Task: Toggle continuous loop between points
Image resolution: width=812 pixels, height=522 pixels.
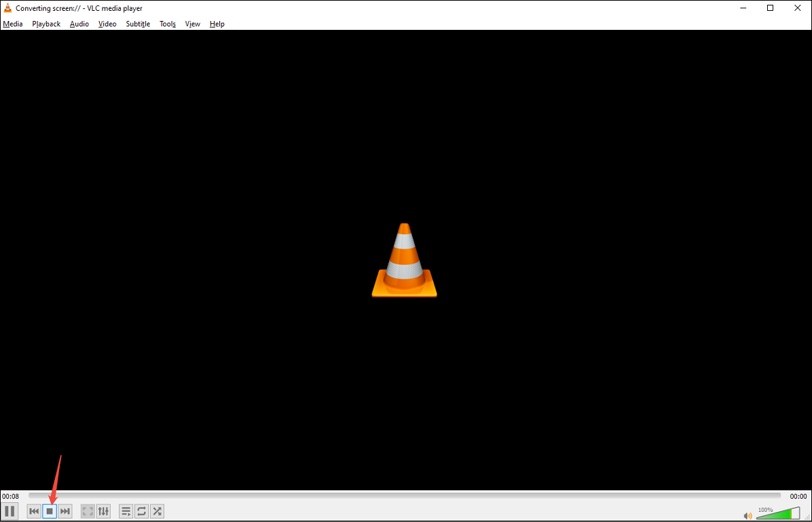Action: click(x=141, y=511)
